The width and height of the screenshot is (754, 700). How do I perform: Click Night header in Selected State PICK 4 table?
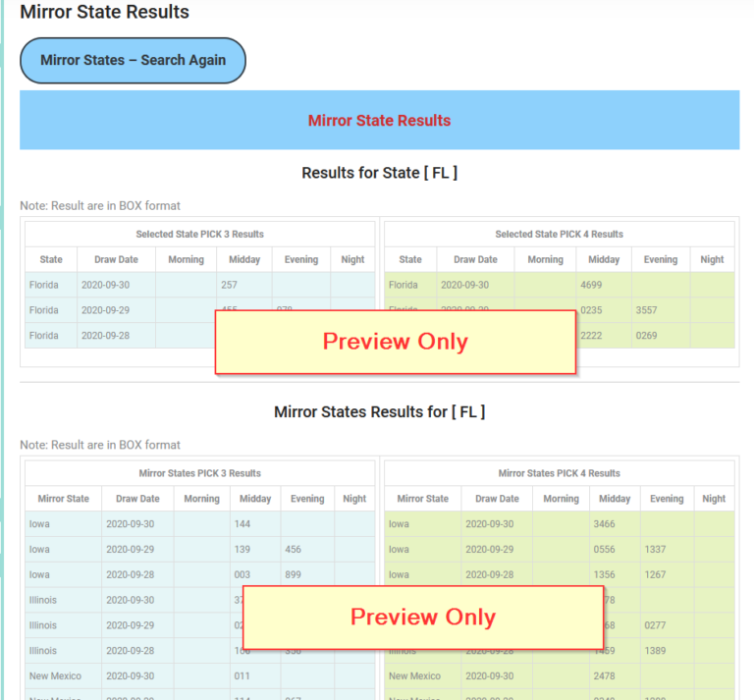pos(712,259)
